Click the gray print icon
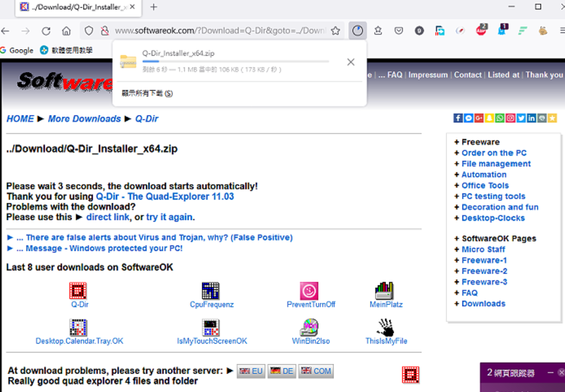This screenshot has height=392, width=565. 542,118
